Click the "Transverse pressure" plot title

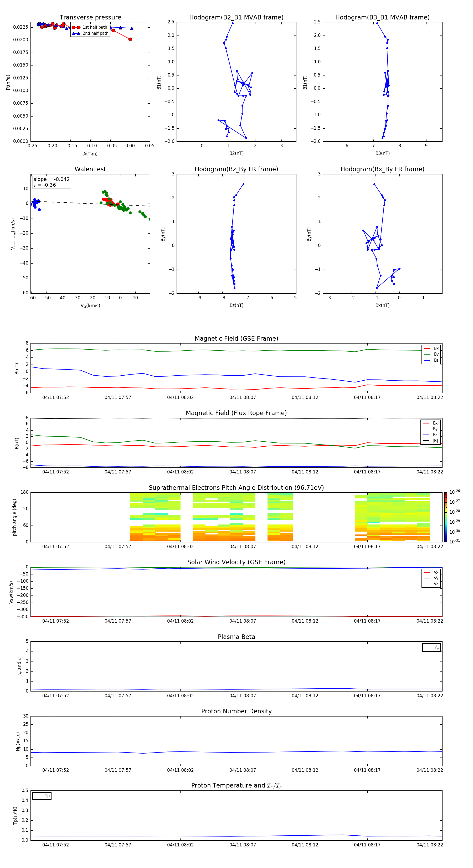90,18
